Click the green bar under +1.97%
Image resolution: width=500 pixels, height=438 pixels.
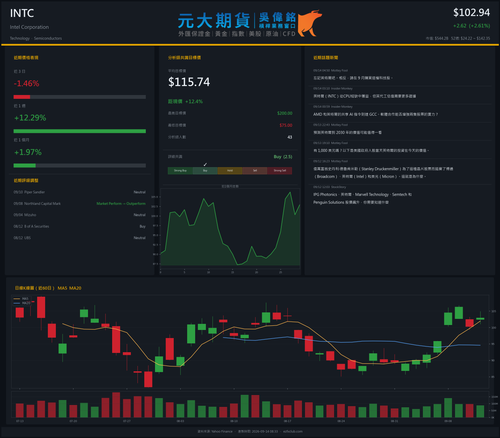click(x=24, y=165)
